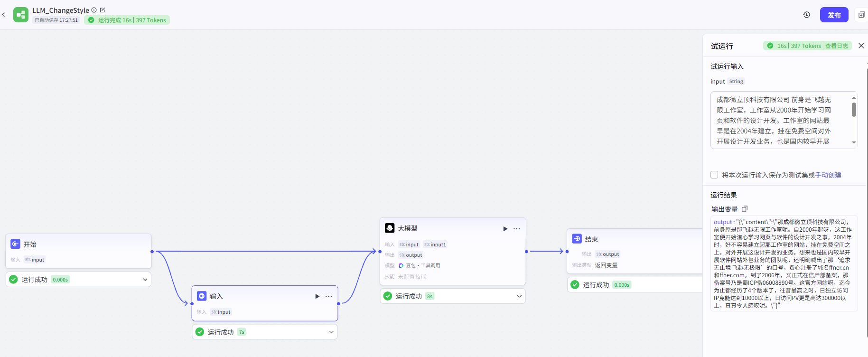Close the 试运行 panel
The width and height of the screenshot is (868, 357).
pyautogui.click(x=861, y=46)
